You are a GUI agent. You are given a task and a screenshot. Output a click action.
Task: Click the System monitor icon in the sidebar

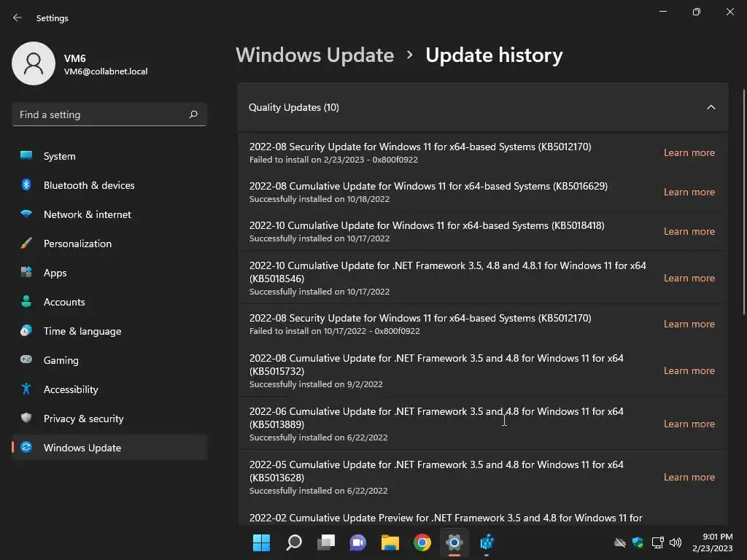click(x=26, y=156)
